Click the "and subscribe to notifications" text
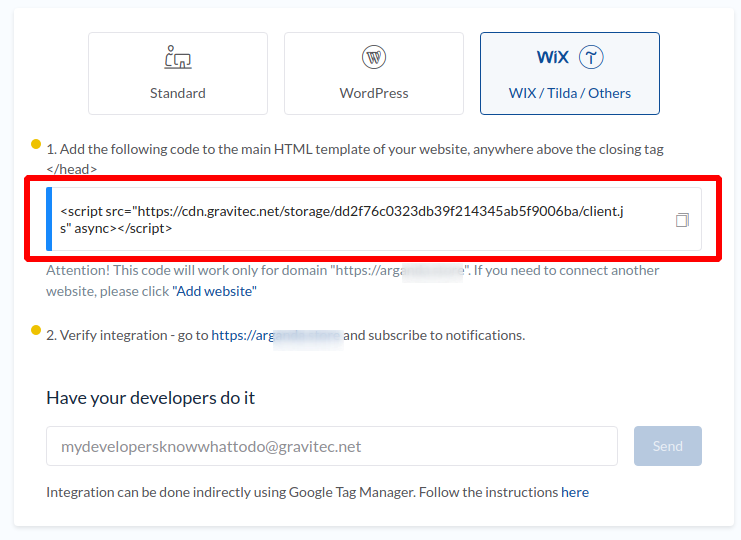741x540 pixels. [x=434, y=335]
